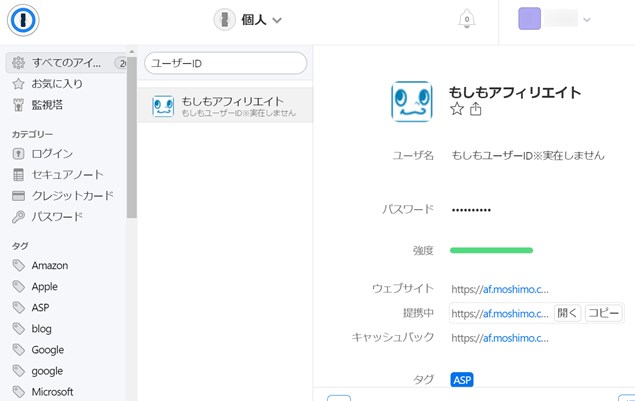
Task: Click the tower icon beside 監視塔
Action: (18, 105)
